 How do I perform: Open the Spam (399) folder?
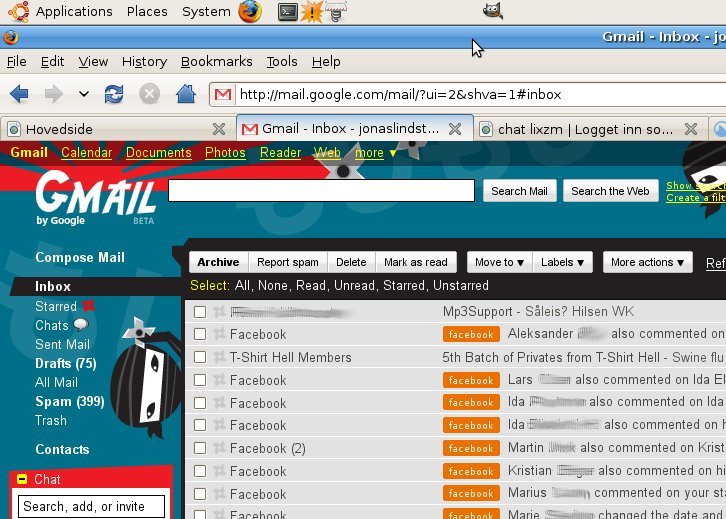point(69,401)
